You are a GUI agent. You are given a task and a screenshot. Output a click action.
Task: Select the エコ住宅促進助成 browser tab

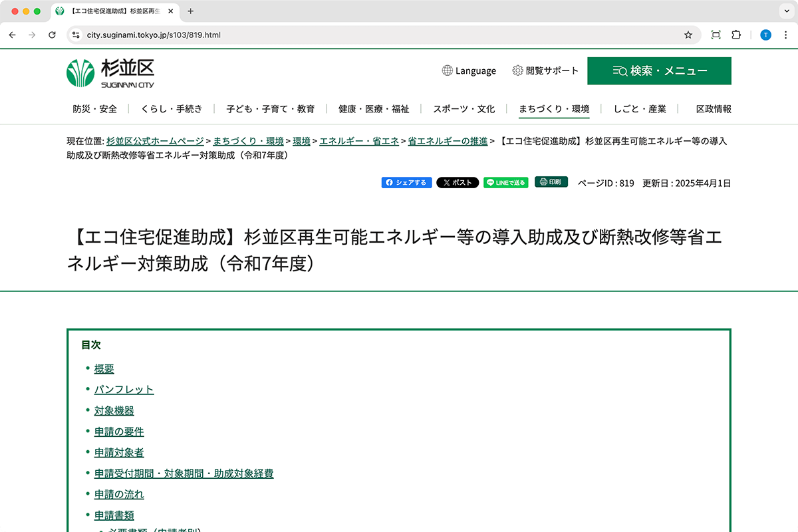[x=114, y=11]
